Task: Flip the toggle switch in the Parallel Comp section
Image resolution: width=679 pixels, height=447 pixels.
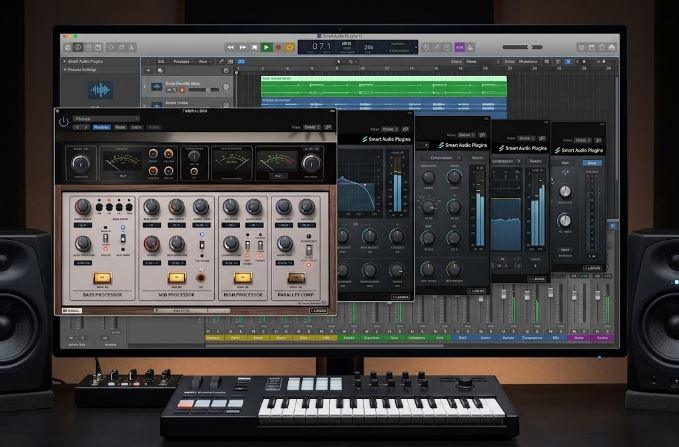Action: tap(309, 250)
